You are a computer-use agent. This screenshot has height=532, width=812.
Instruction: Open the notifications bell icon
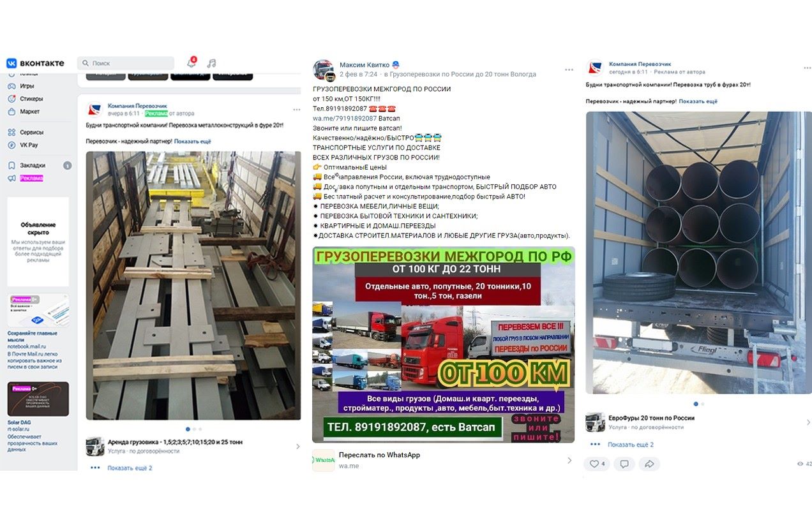191,63
